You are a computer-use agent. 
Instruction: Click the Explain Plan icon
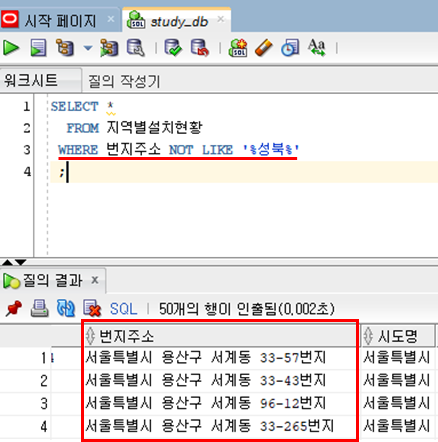click(x=65, y=48)
